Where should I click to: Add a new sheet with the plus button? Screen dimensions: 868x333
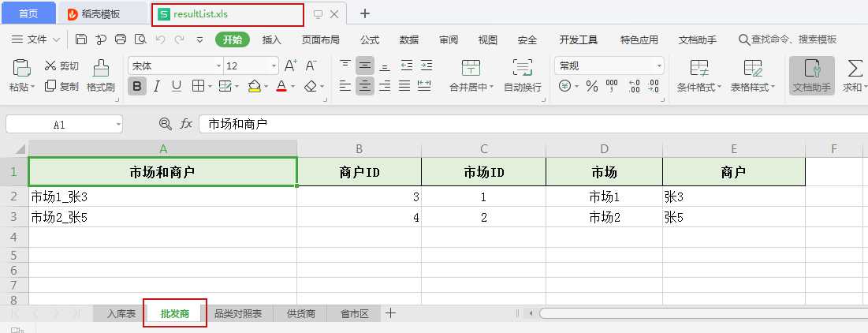point(390,313)
